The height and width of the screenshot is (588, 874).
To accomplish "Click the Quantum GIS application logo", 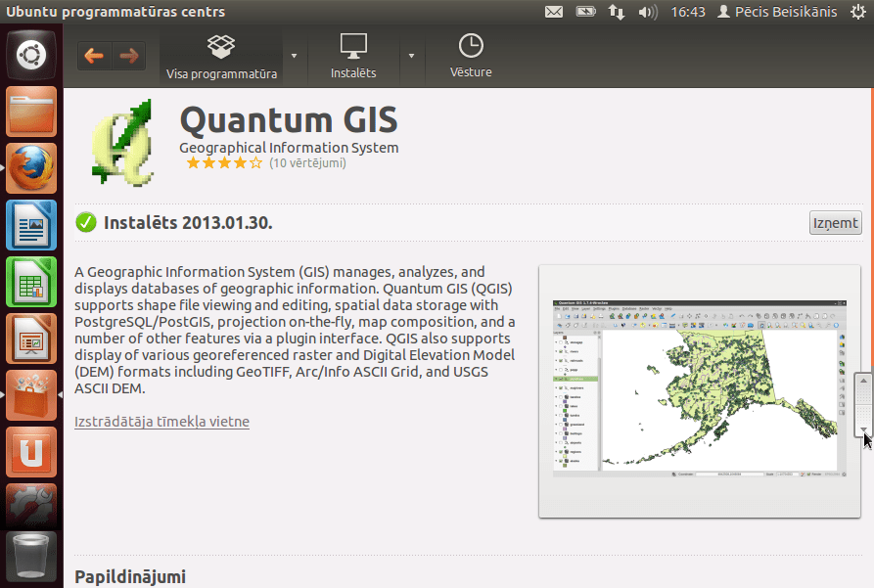I will [x=122, y=142].
